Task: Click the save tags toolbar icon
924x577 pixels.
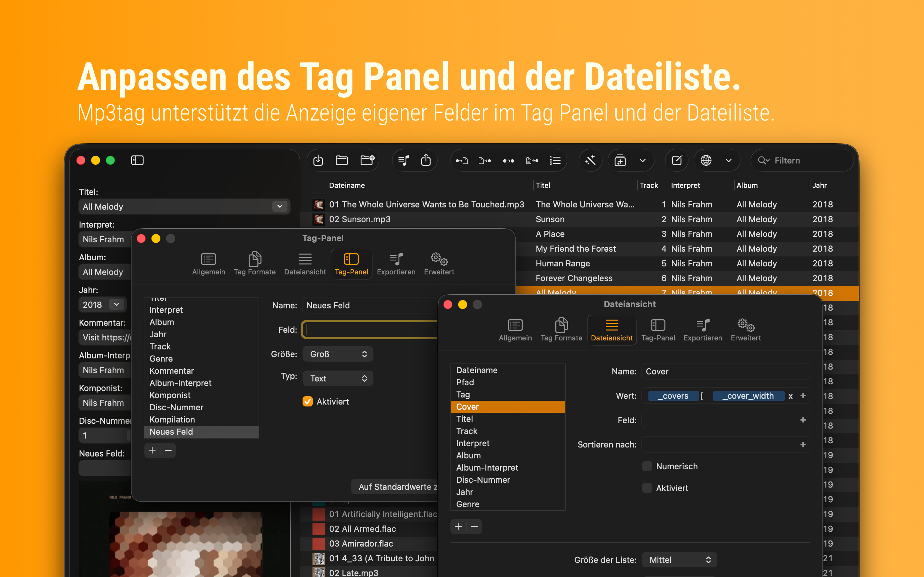Action: (x=318, y=160)
